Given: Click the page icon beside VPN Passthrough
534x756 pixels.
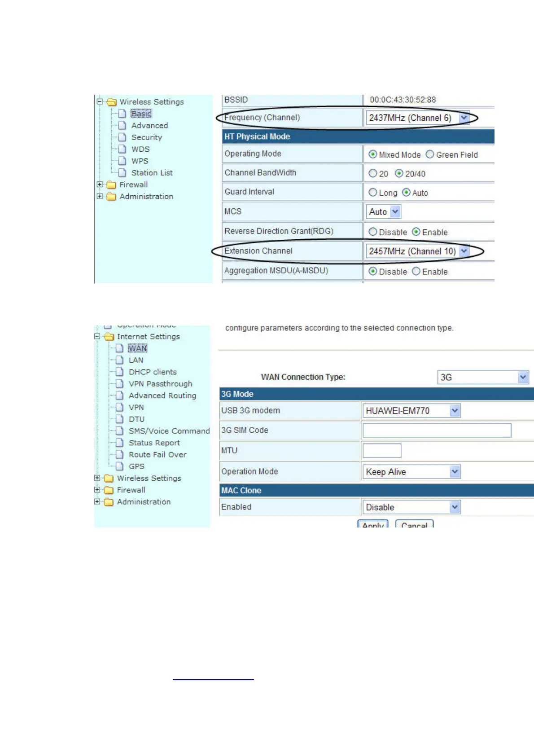Looking at the screenshot, I should 119,383.
